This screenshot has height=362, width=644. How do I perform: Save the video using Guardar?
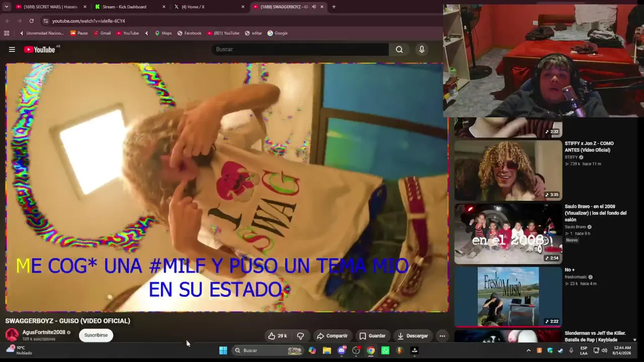[372, 336]
